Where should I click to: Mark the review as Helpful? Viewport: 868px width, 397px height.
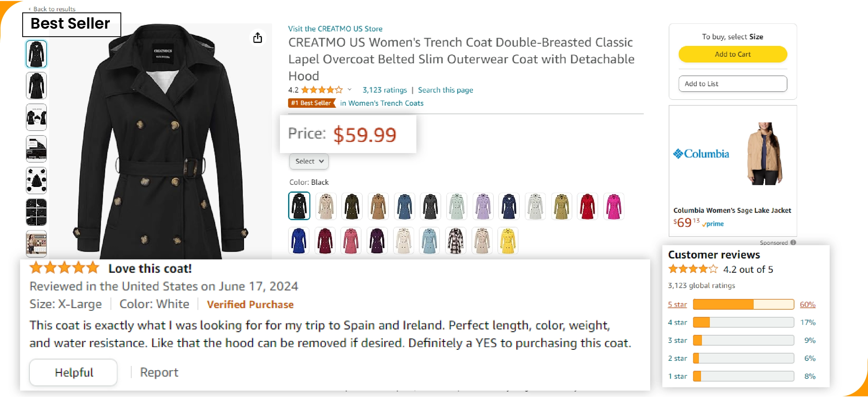click(x=73, y=372)
